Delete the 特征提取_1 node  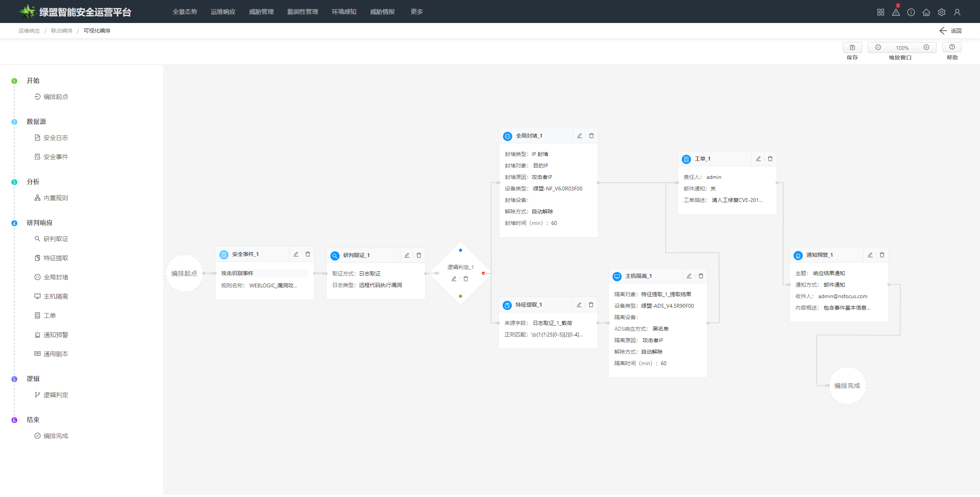[x=591, y=305]
